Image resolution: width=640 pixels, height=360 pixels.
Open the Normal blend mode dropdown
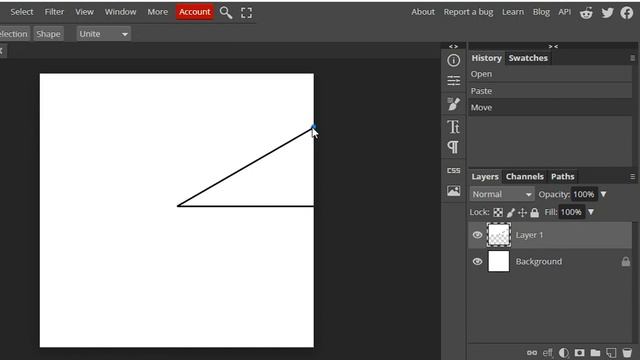502,194
